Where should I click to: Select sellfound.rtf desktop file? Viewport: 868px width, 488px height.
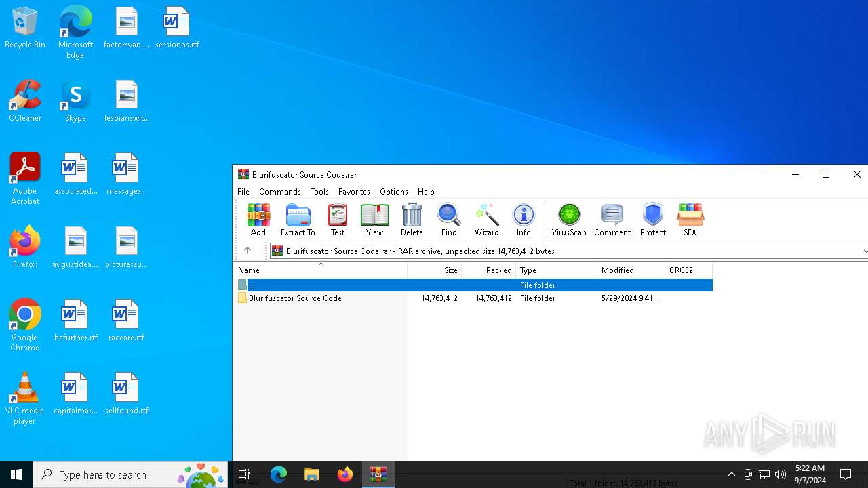126,394
